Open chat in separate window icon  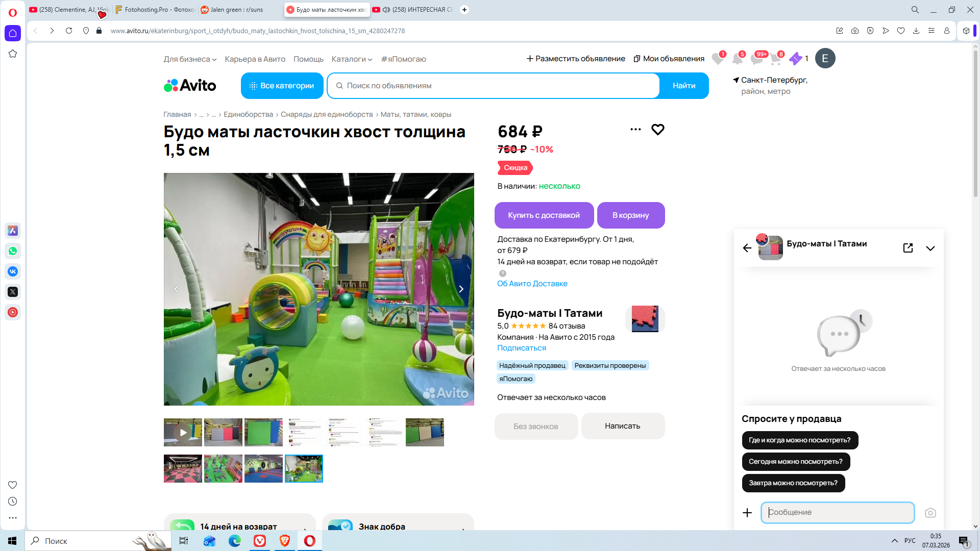tap(908, 248)
